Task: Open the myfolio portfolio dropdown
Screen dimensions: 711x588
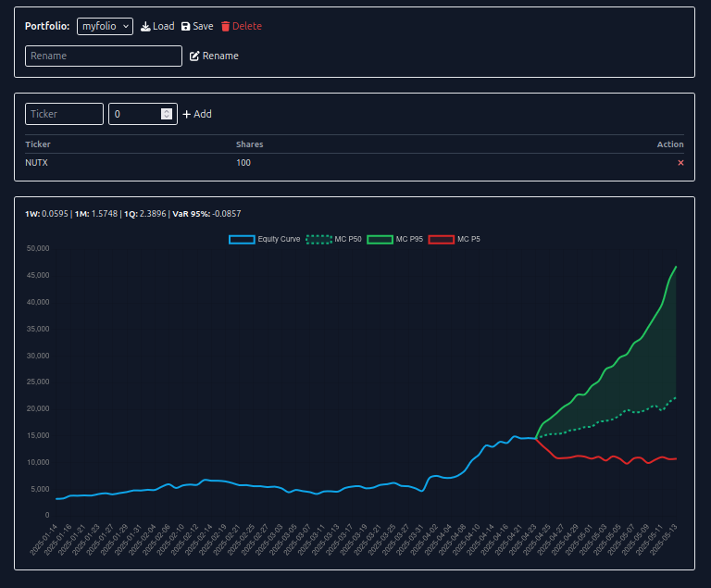Action: click(105, 26)
